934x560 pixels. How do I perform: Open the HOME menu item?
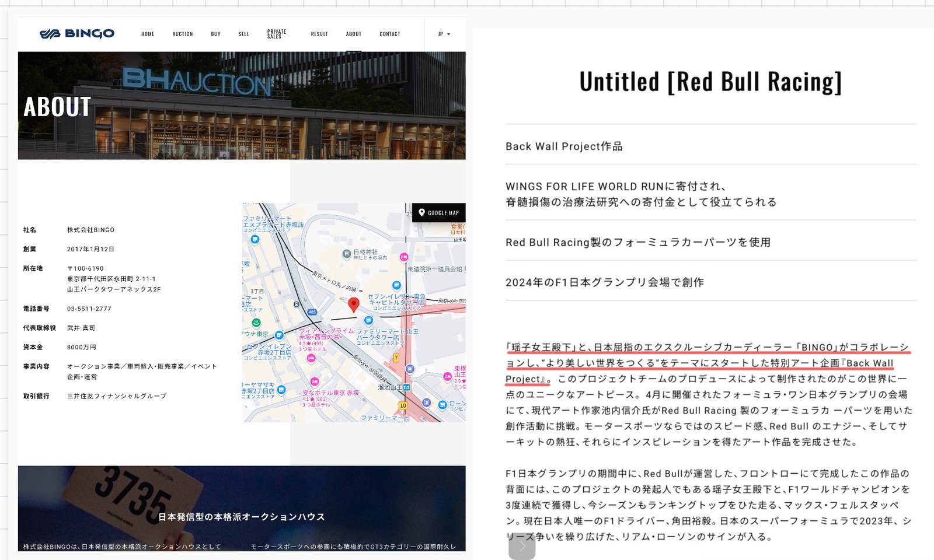click(x=148, y=34)
